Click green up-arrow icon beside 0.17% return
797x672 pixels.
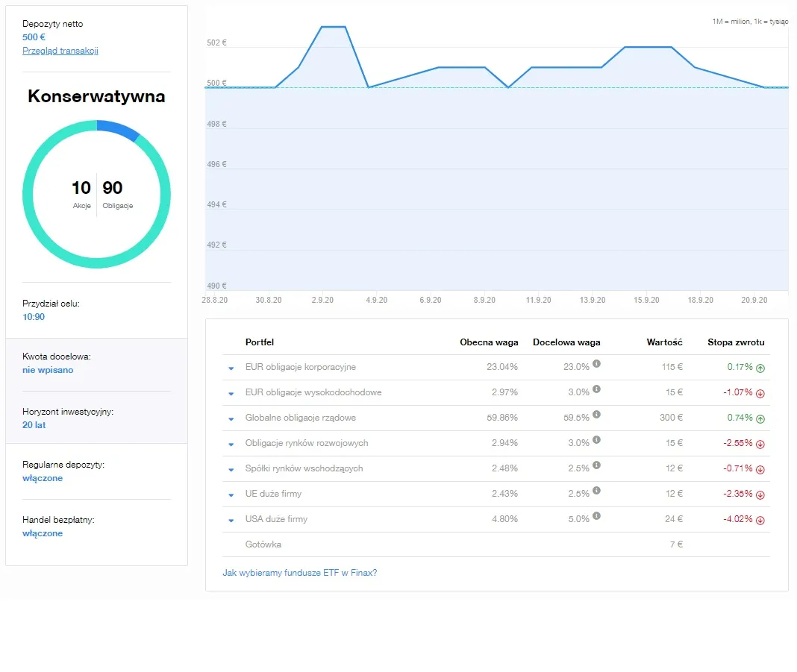coord(760,368)
